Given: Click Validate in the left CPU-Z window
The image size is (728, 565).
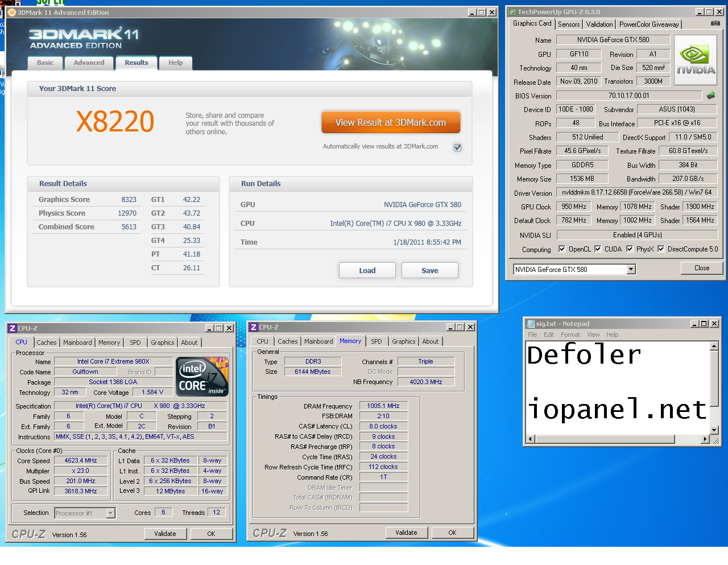Looking at the screenshot, I should [x=165, y=534].
